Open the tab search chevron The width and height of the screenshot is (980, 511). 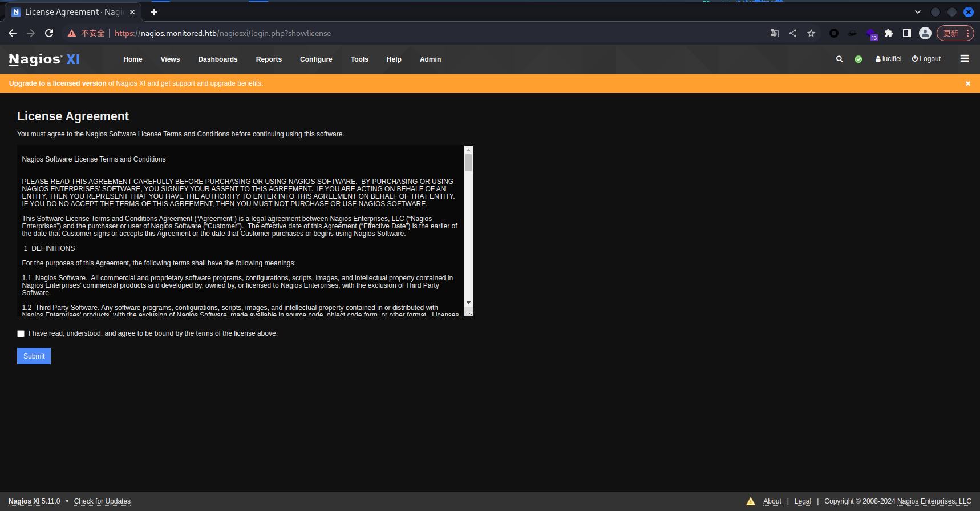coord(918,12)
